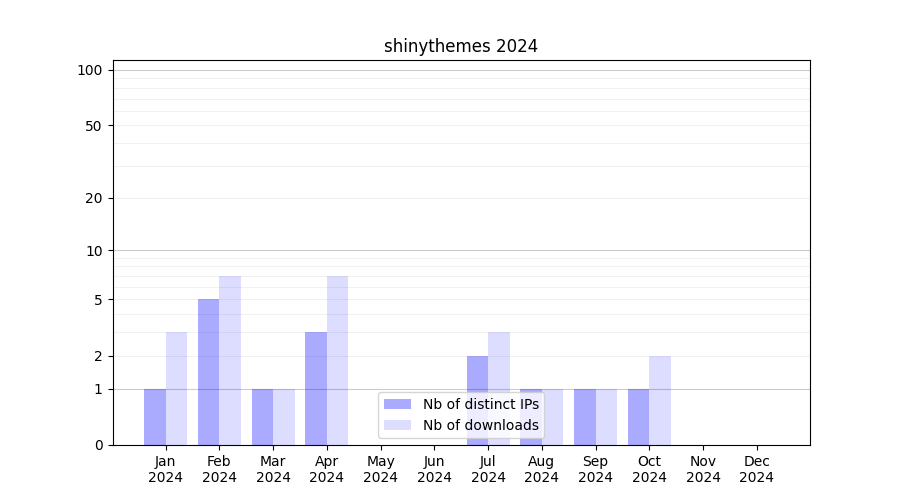
Task: Click the Nb of distinct IPs legend label
Action: point(480,404)
